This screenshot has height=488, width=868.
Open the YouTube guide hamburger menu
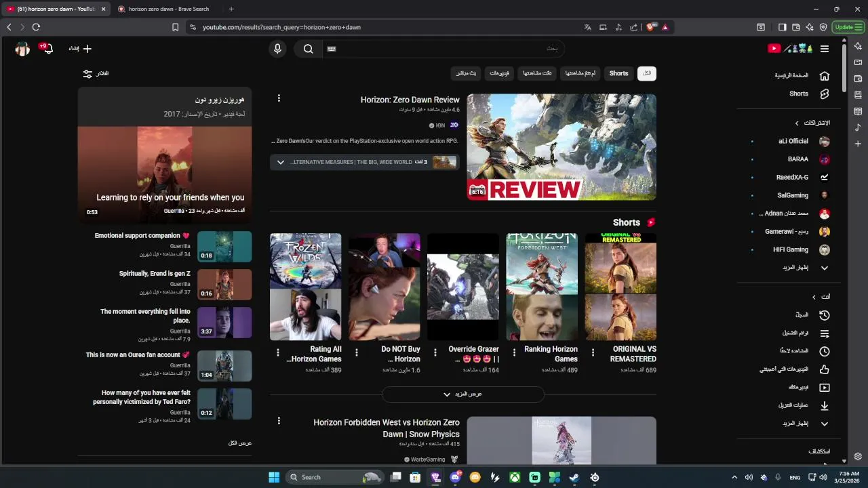coord(825,49)
